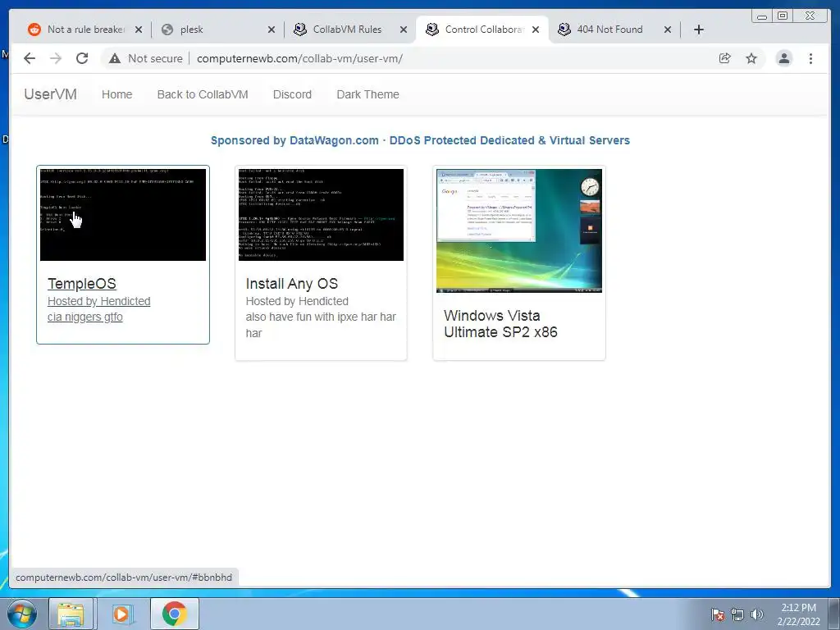Open the Windows Start button
The height and width of the screenshot is (630, 840).
21,614
